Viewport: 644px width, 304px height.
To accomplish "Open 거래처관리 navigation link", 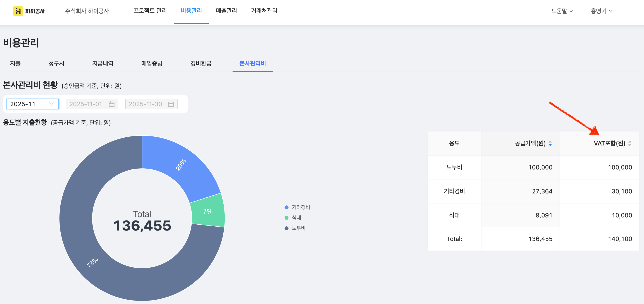I will click(264, 11).
